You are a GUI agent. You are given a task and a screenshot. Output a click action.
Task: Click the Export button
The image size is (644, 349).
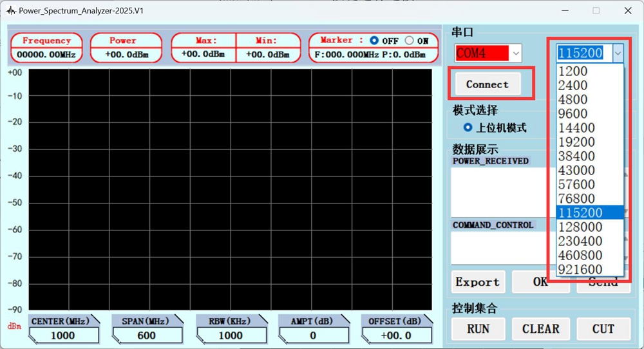coord(478,282)
